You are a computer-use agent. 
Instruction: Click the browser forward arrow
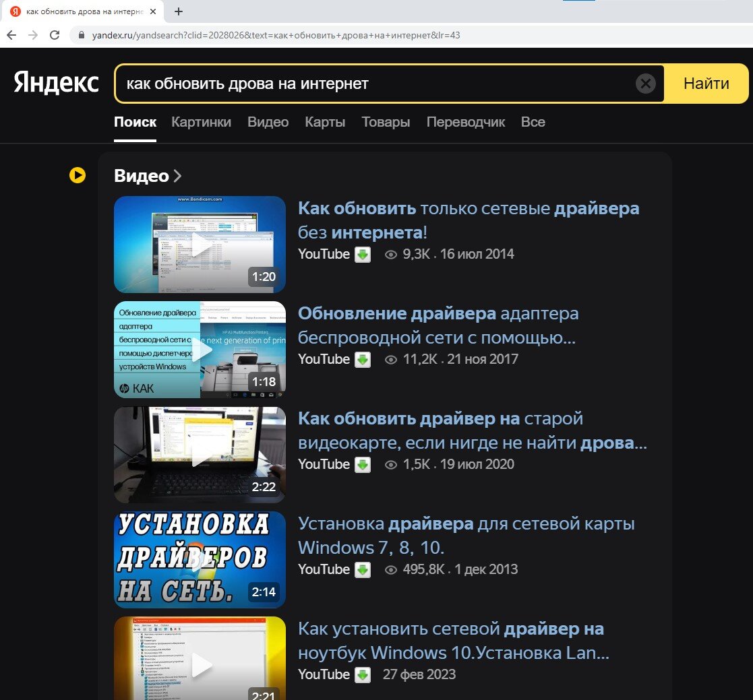[x=32, y=35]
